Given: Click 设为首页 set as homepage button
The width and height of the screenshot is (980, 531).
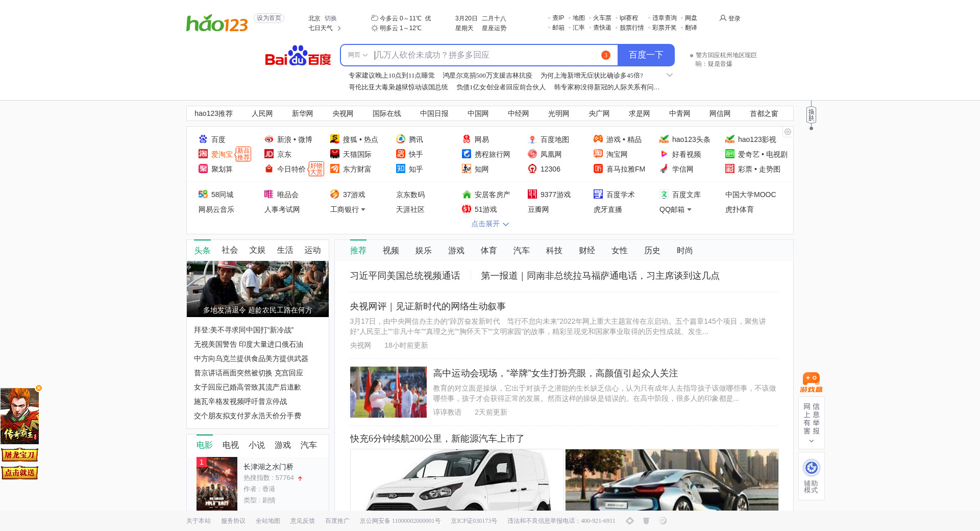Looking at the screenshot, I should point(269,18).
